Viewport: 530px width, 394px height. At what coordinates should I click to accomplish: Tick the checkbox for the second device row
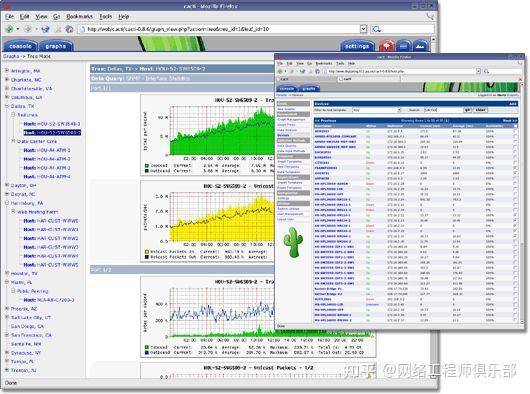(x=515, y=136)
